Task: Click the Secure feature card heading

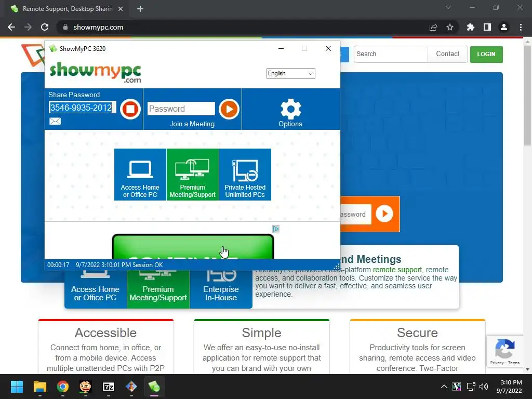Action: pos(417,333)
